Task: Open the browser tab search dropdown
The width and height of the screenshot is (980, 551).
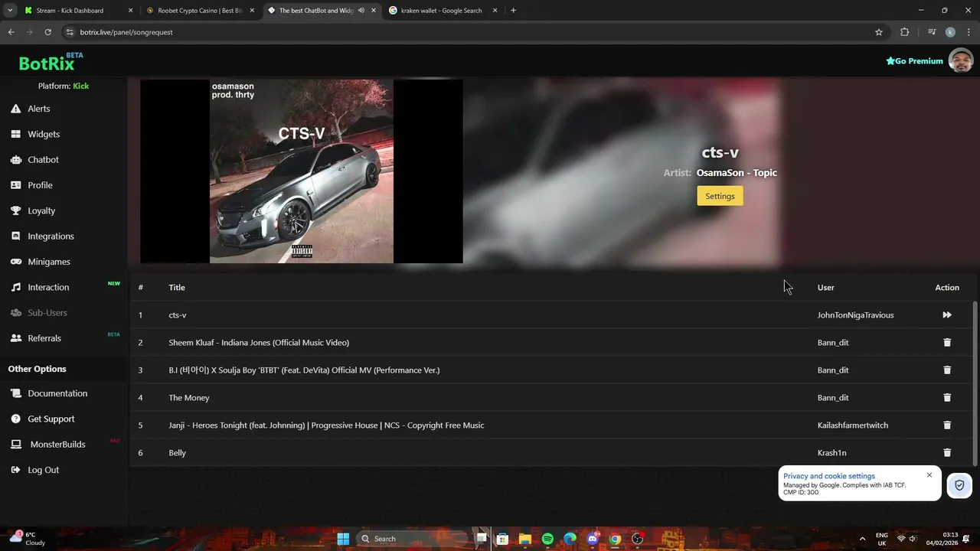Action: 10,11
